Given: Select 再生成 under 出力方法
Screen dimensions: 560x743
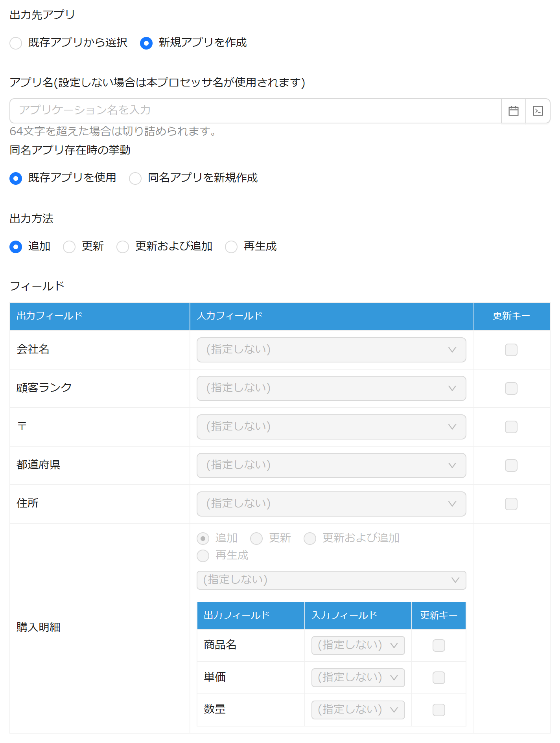Looking at the screenshot, I should coord(231,246).
